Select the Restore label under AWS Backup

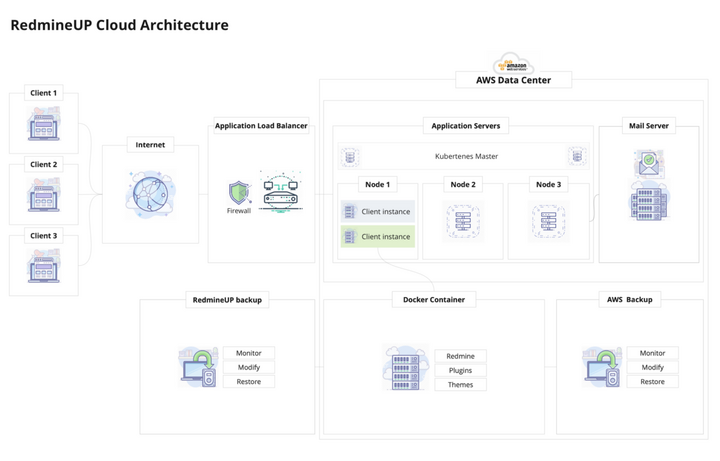[652, 382]
